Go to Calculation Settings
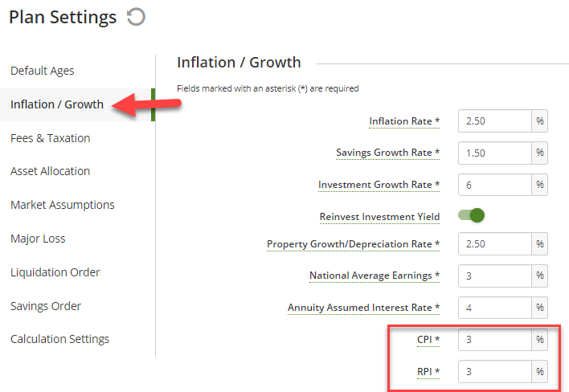The image size is (569, 392). pos(60,339)
